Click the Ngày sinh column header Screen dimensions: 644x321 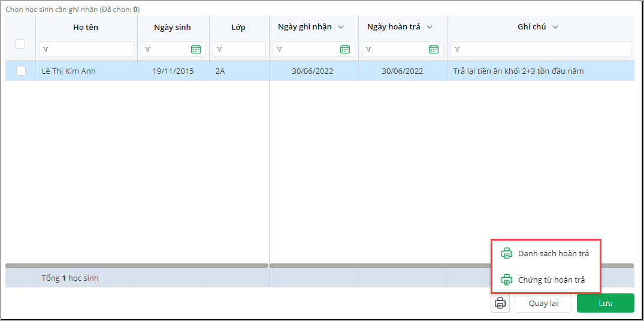(173, 28)
